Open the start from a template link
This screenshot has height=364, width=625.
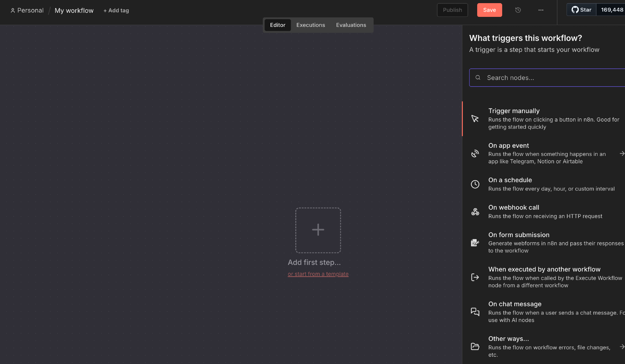pyautogui.click(x=318, y=274)
